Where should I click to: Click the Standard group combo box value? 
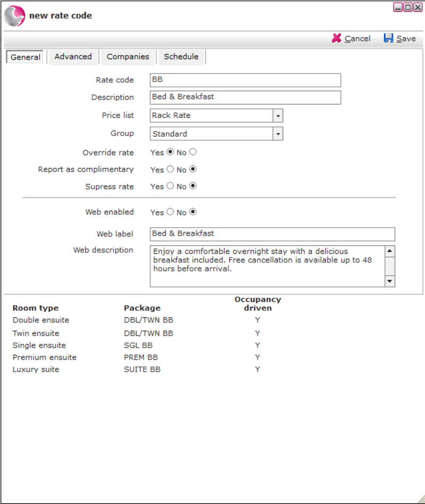pos(212,134)
